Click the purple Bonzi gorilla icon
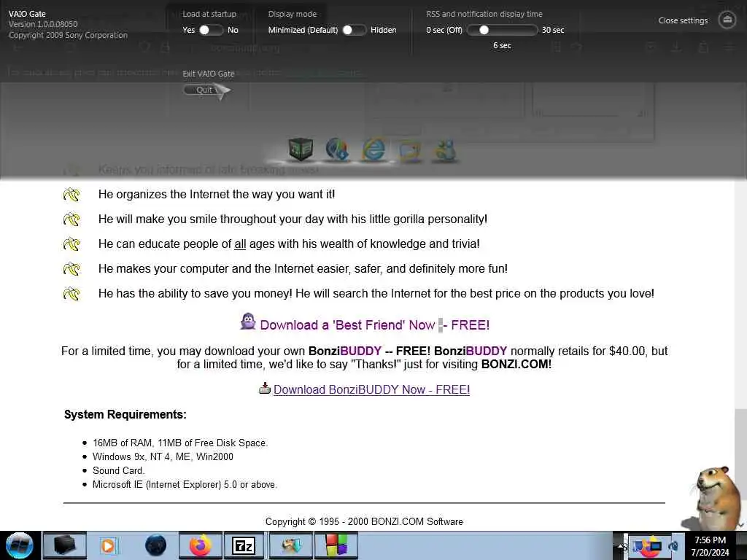The height and width of the screenshot is (560, 747). (248, 322)
